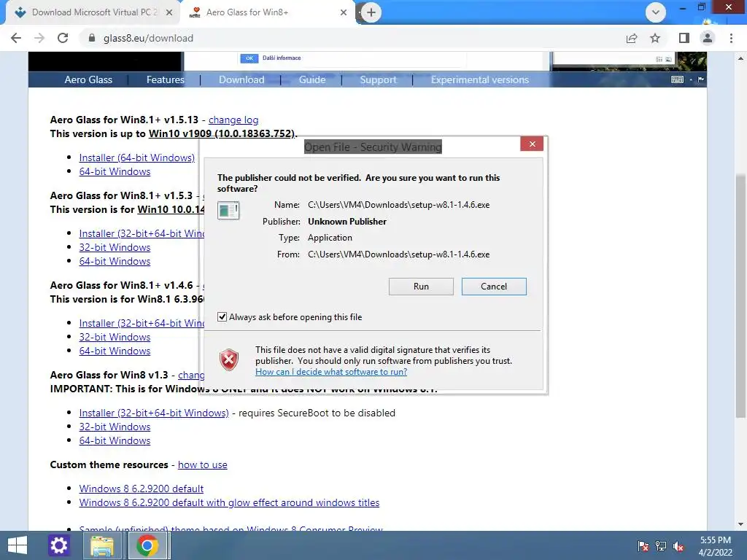747x560 pixels.
Task: Close the Microsoft Virtual PC tab
Action: 169,12
